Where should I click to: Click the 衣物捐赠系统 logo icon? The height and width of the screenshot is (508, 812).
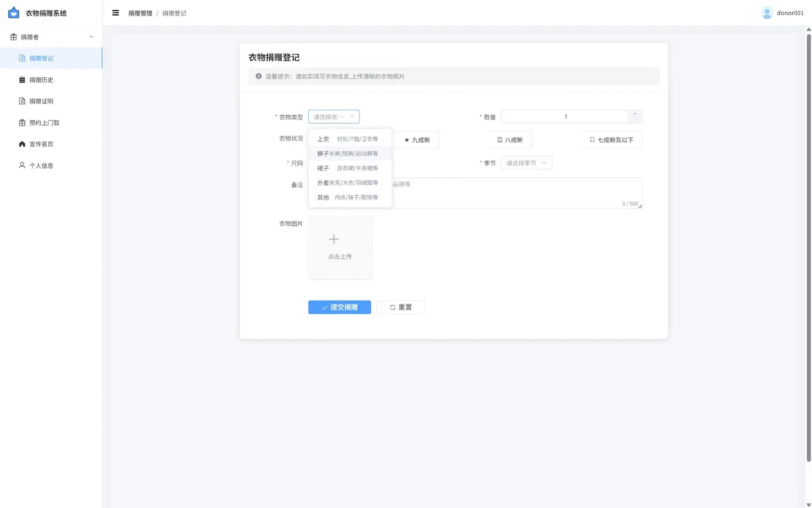click(x=13, y=13)
